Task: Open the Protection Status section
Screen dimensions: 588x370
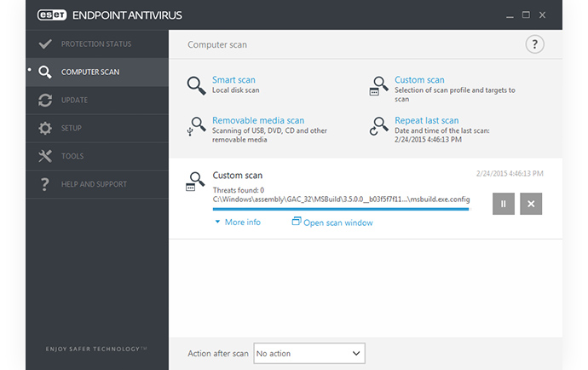Action: tap(97, 43)
